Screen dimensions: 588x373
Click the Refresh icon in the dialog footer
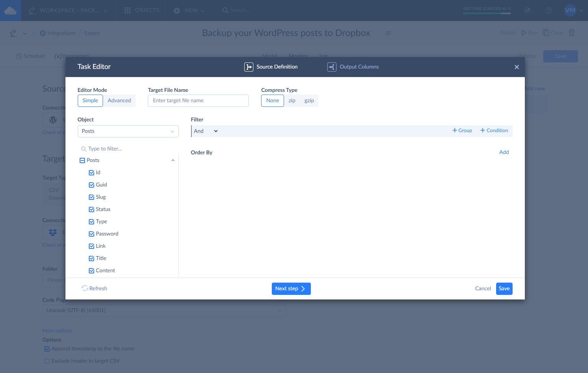click(x=85, y=288)
